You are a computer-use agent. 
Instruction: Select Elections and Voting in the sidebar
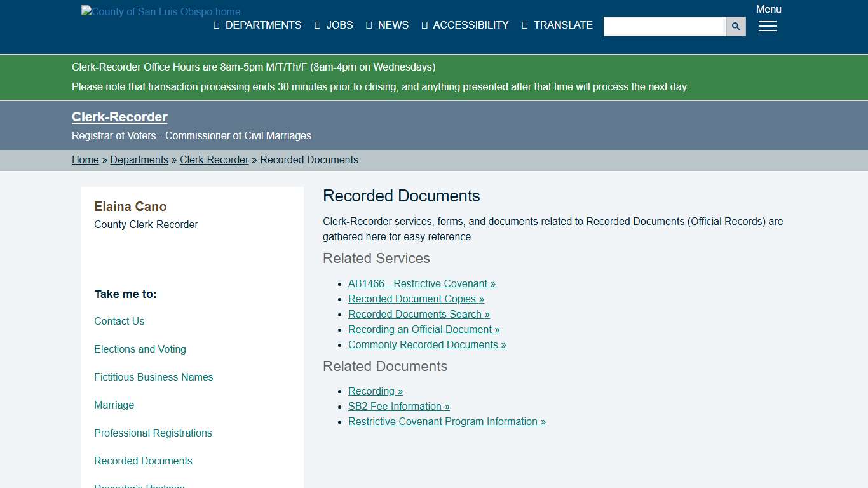point(140,349)
